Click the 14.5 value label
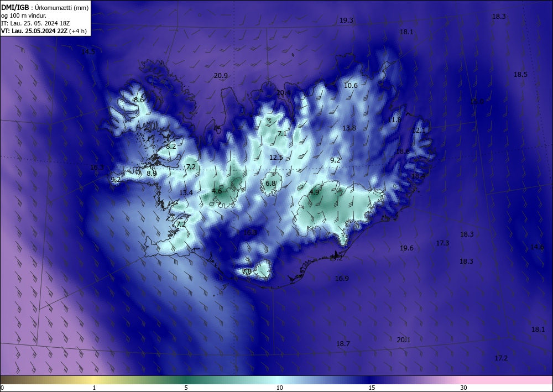This screenshot has width=553, height=392. click(x=88, y=52)
